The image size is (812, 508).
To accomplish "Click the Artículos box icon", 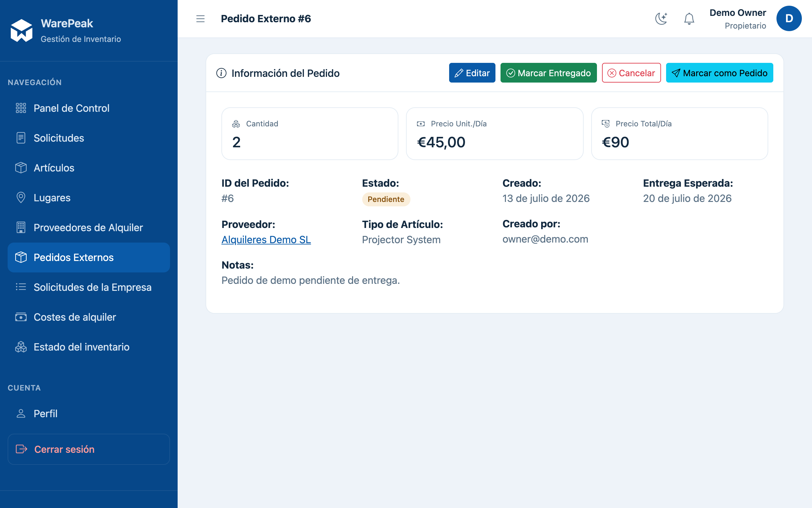I will click(21, 168).
